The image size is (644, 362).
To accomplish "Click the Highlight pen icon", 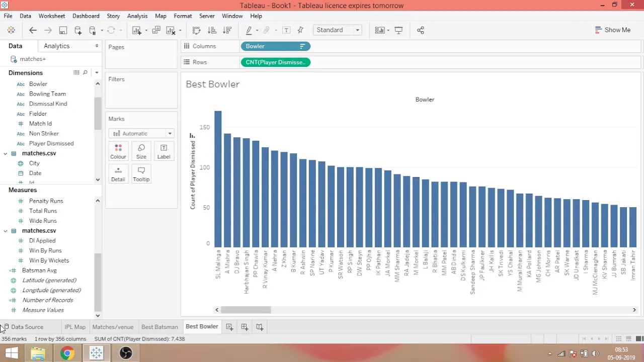I will click(249, 30).
